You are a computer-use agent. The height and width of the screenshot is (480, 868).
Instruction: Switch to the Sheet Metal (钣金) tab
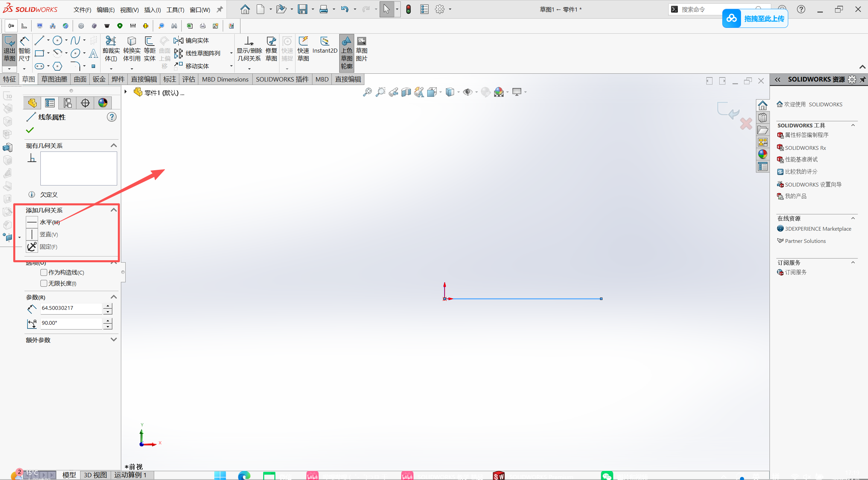click(x=99, y=79)
